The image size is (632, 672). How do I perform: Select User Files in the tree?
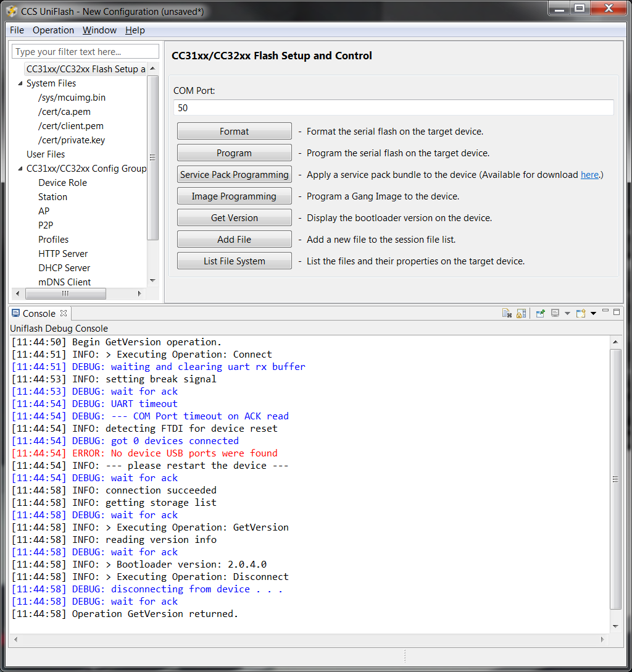[x=46, y=154]
